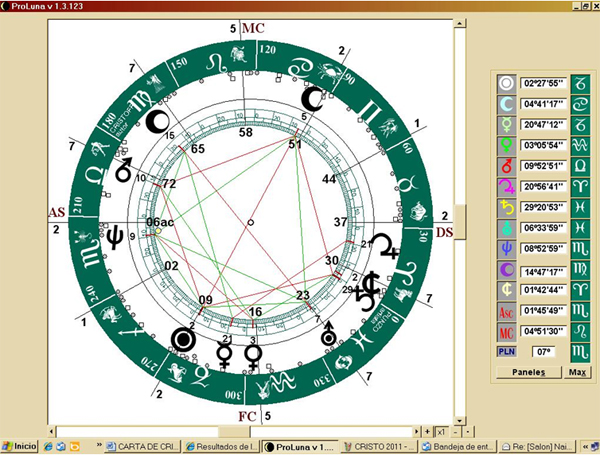
Task: Click the 07° degree input field
Action: [x=543, y=351]
